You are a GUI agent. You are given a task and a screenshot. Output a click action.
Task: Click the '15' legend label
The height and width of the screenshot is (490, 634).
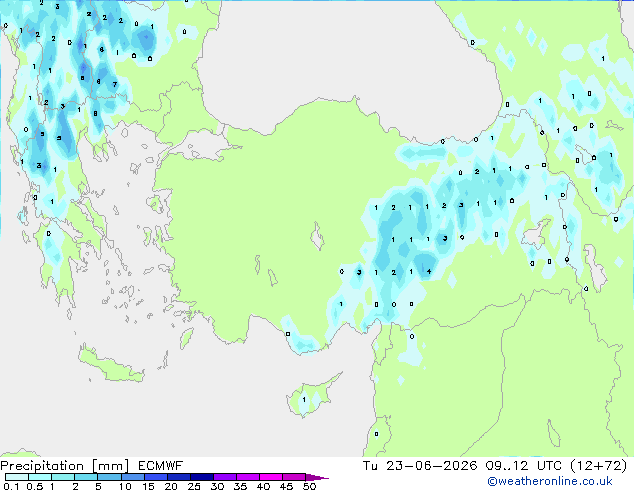(148, 486)
